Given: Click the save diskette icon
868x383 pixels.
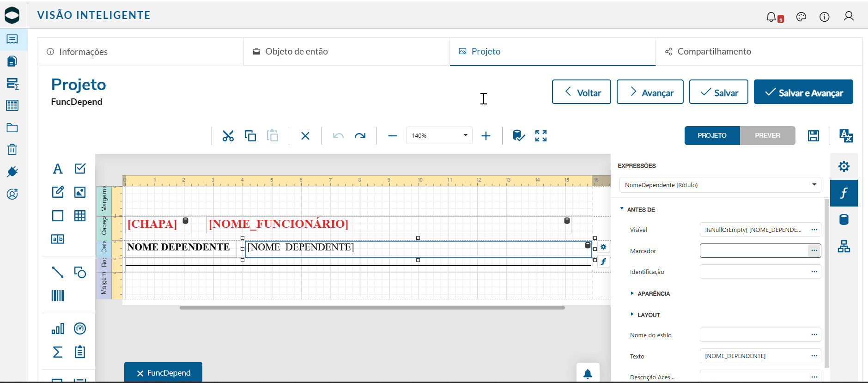Looking at the screenshot, I should (813, 136).
